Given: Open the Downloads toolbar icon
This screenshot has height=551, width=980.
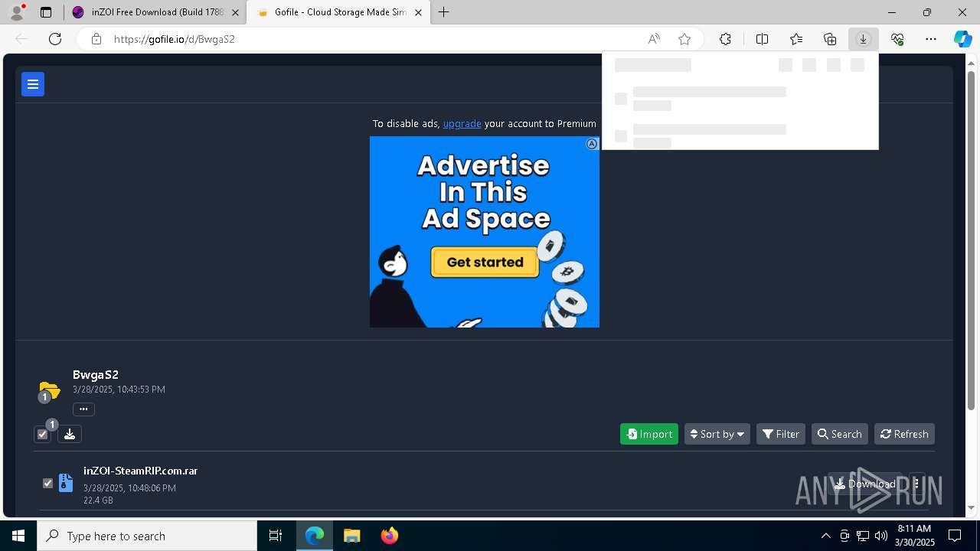Looking at the screenshot, I should pyautogui.click(x=864, y=39).
